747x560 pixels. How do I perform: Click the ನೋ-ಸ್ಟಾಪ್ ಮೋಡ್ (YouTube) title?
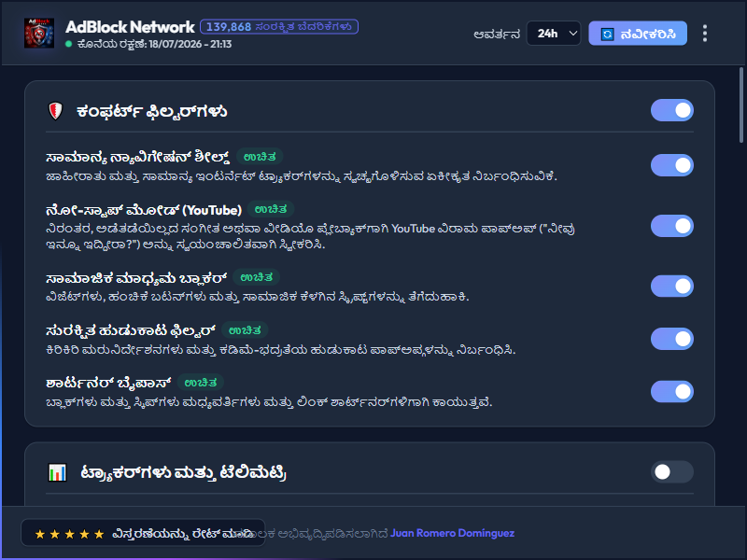[x=144, y=210]
